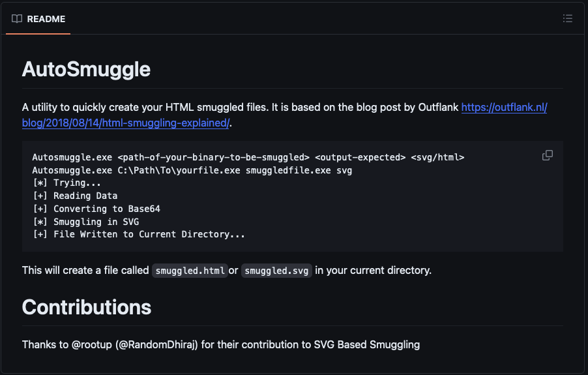Open the README outline icon
This screenshot has height=375, width=588.
click(567, 19)
